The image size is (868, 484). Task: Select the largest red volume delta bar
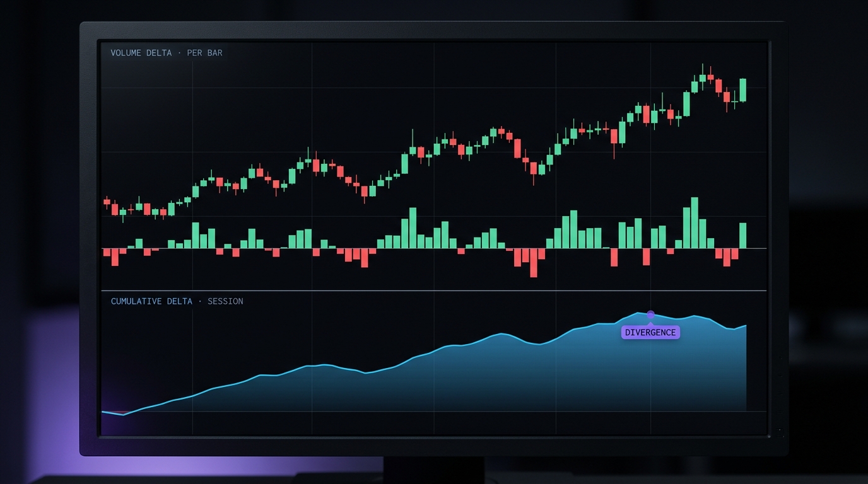(x=534, y=262)
